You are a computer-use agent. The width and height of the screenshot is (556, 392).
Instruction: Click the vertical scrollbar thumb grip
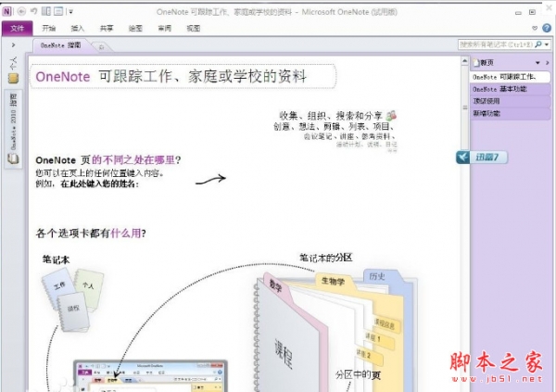click(464, 107)
